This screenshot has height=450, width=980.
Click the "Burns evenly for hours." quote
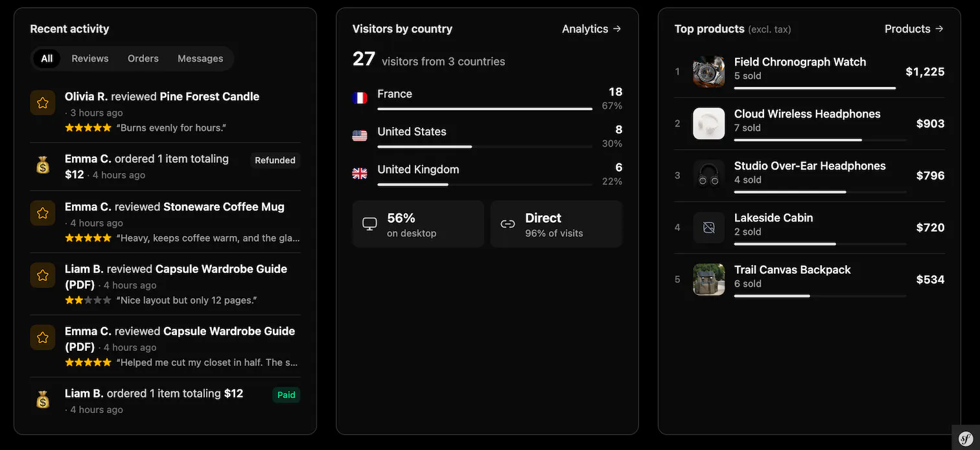(171, 128)
